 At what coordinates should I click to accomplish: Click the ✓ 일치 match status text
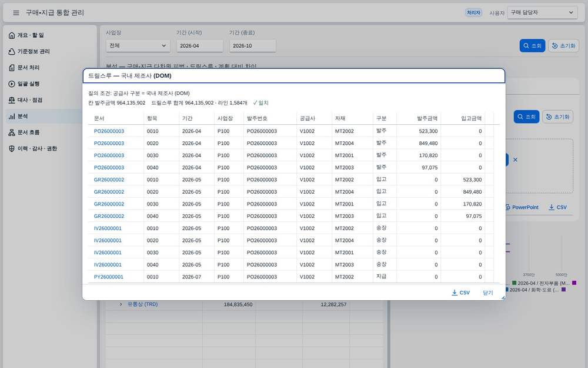click(x=260, y=103)
